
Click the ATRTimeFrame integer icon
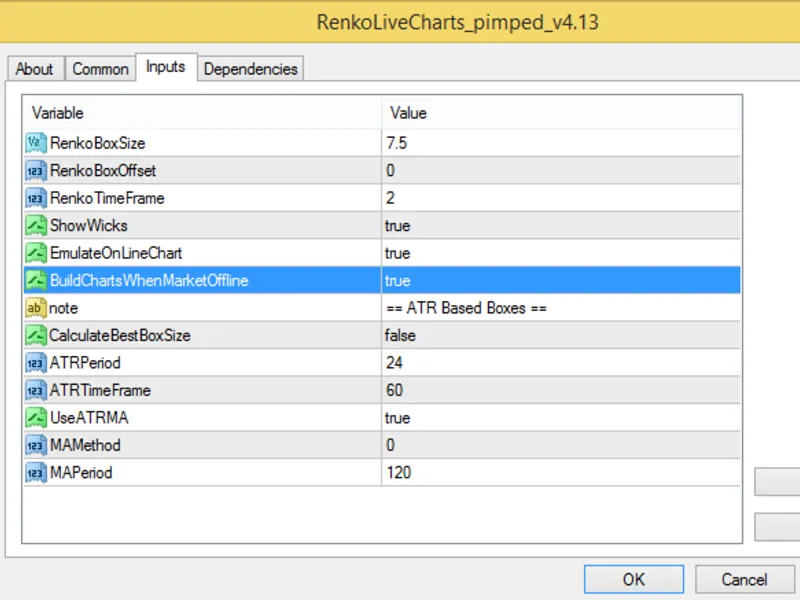tap(36, 390)
